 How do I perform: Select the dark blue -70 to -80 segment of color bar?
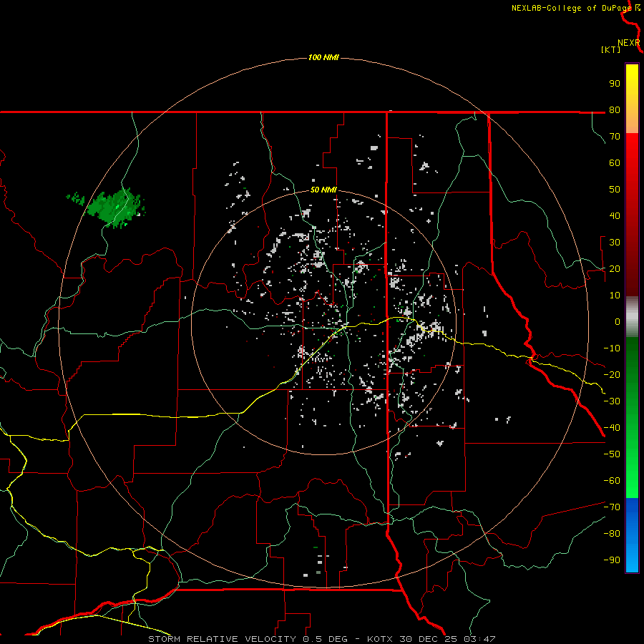[x=632, y=513]
